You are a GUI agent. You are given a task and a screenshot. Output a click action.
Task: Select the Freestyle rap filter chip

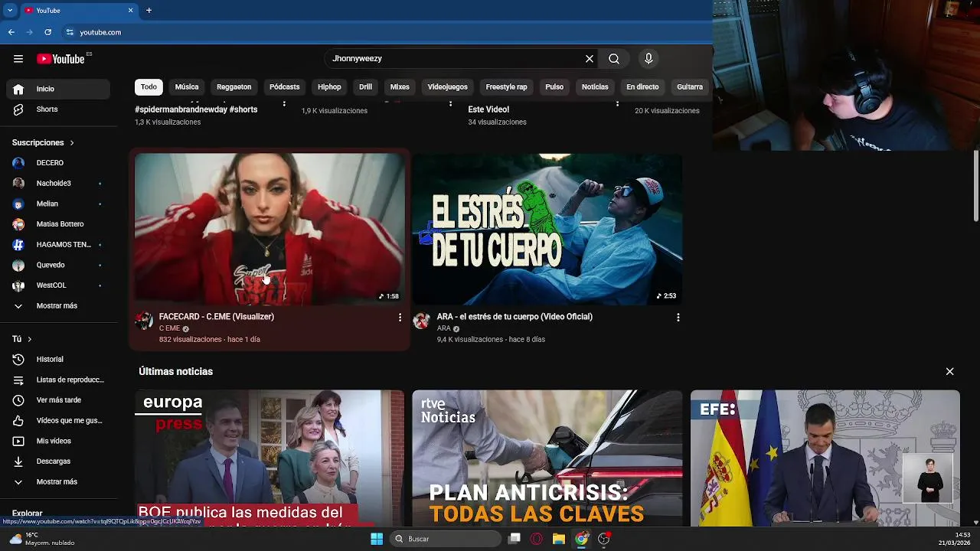(506, 86)
